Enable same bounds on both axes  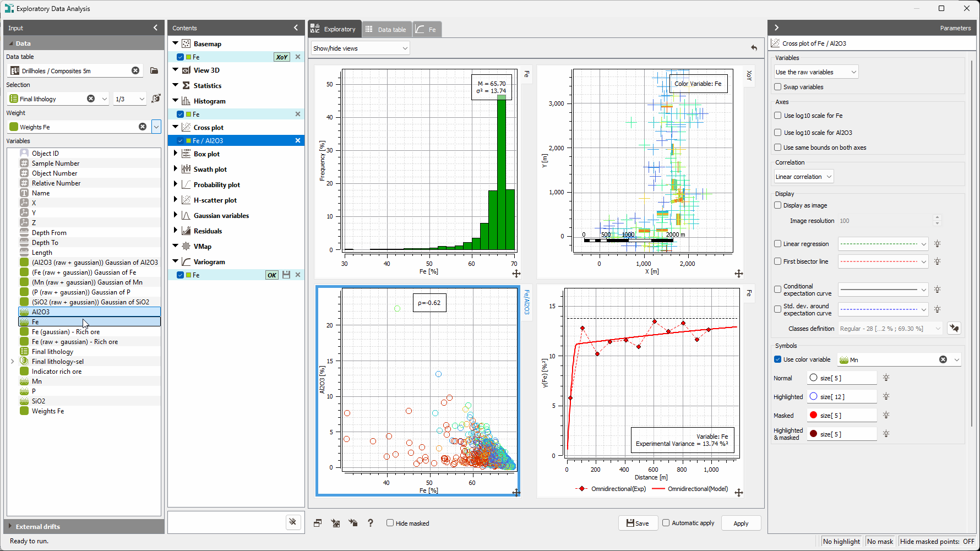(777, 148)
